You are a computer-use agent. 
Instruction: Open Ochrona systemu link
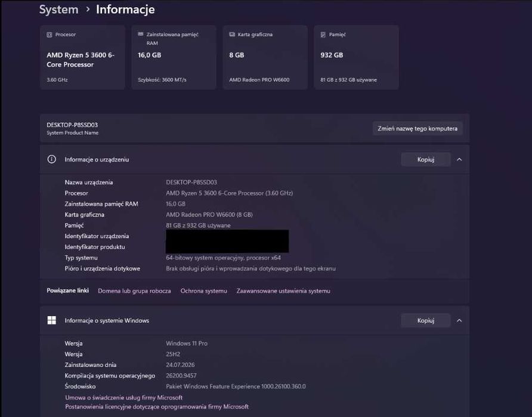point(203,291)
